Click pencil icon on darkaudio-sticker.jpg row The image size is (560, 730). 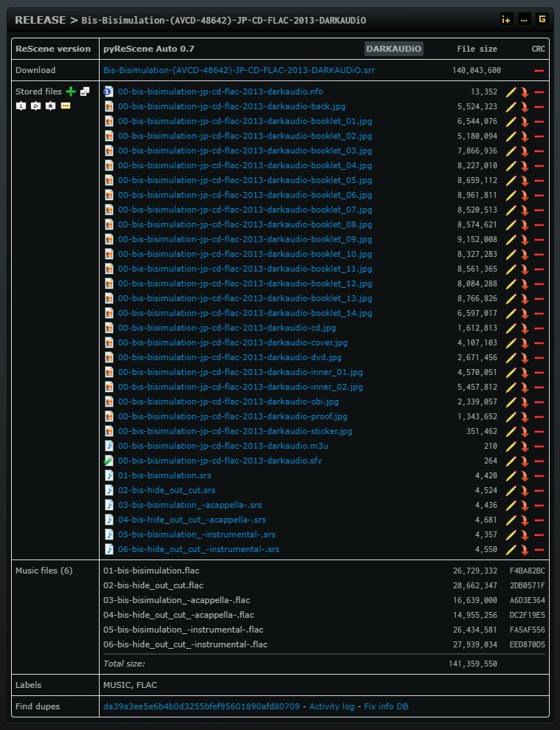tap(511, 432)
